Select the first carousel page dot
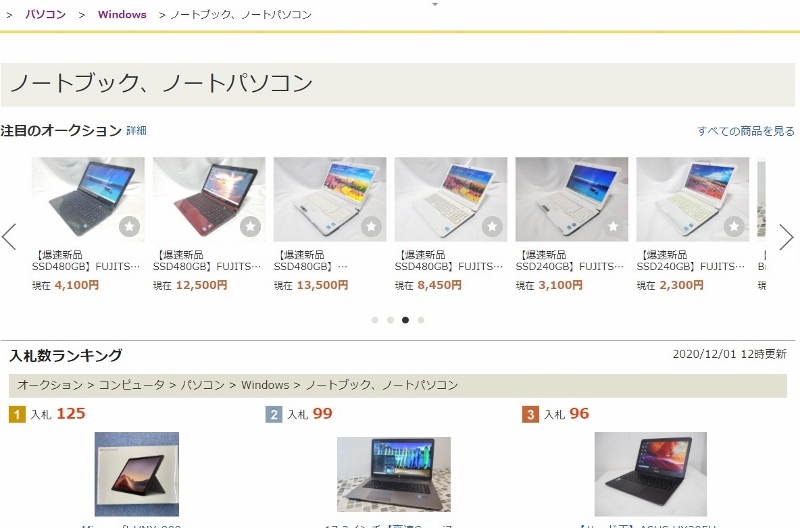Image resolution: width=800 pixels, height=528 pixels. tap(375, 320)
